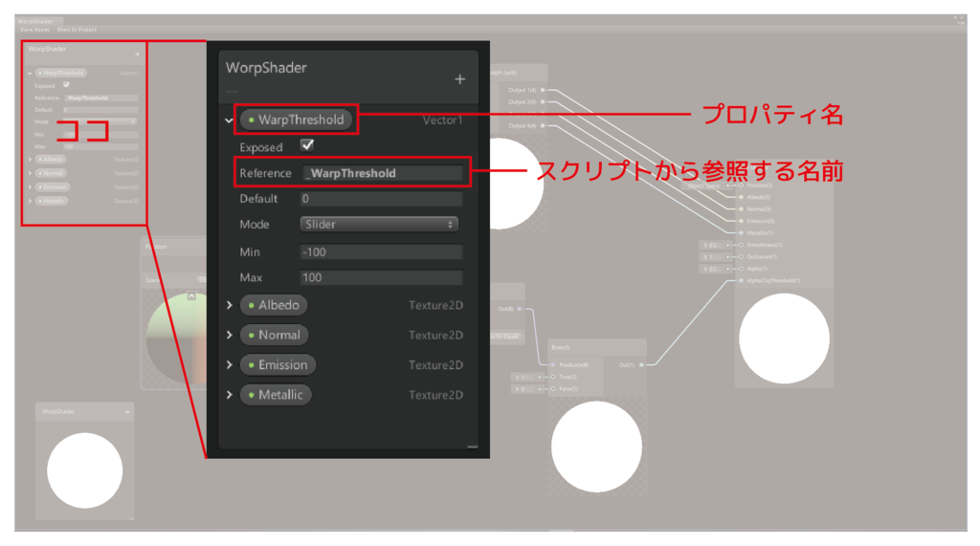Click the Alpha(1) input port on master node
980x546 pixels.
pyautogui.click(x=742, y=269)
